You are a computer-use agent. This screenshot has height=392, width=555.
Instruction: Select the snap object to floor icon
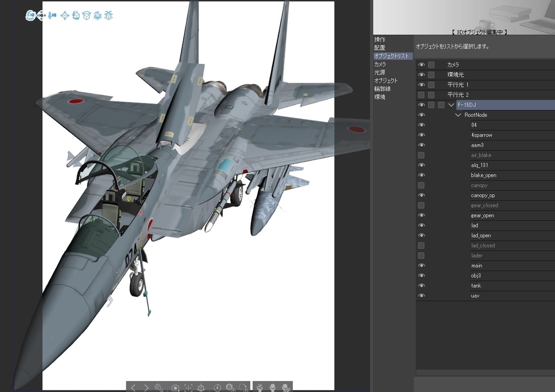click(108, 15)
